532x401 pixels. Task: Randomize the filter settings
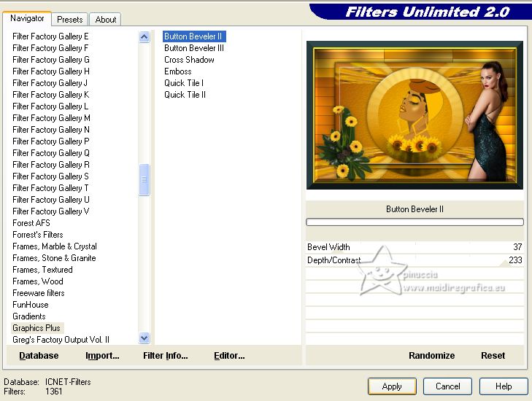click(x=431, y=356)
